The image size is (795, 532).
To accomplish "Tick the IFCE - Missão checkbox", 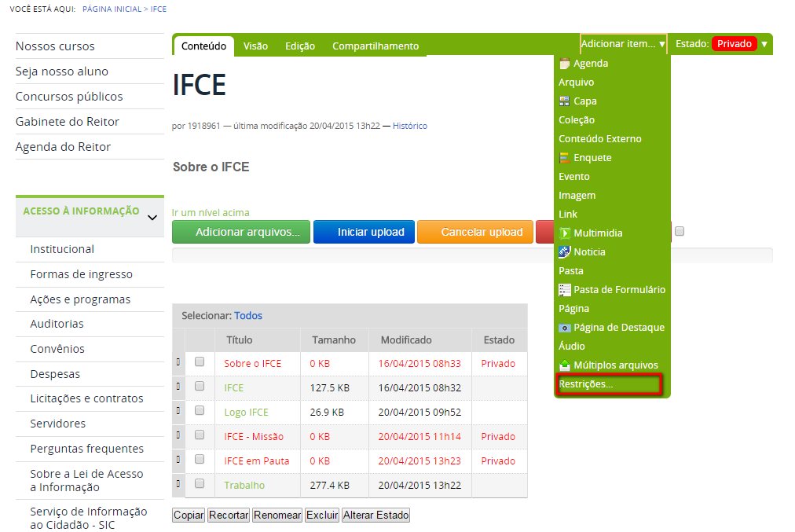I will tap(200, 435).
